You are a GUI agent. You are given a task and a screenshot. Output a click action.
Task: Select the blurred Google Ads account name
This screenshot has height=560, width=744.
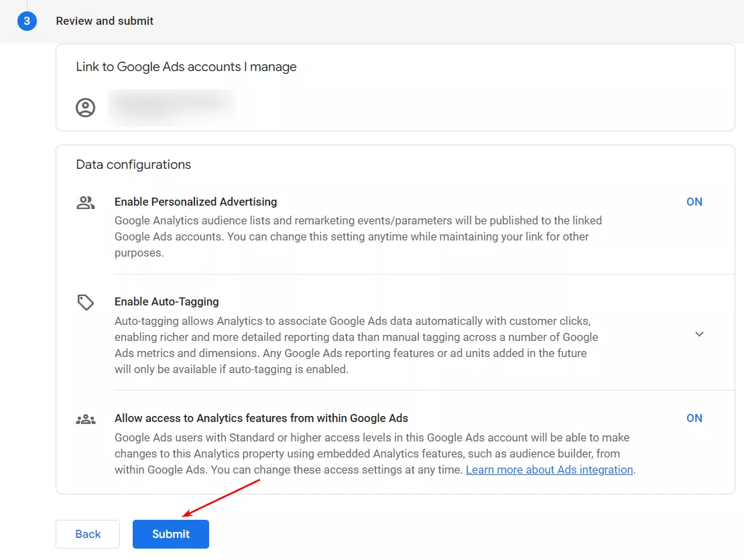click(x=172, y=107)
